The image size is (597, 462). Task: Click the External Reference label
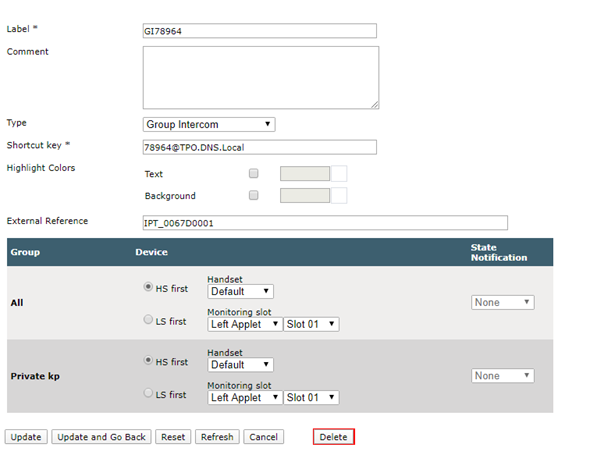[x=47, y=221]
